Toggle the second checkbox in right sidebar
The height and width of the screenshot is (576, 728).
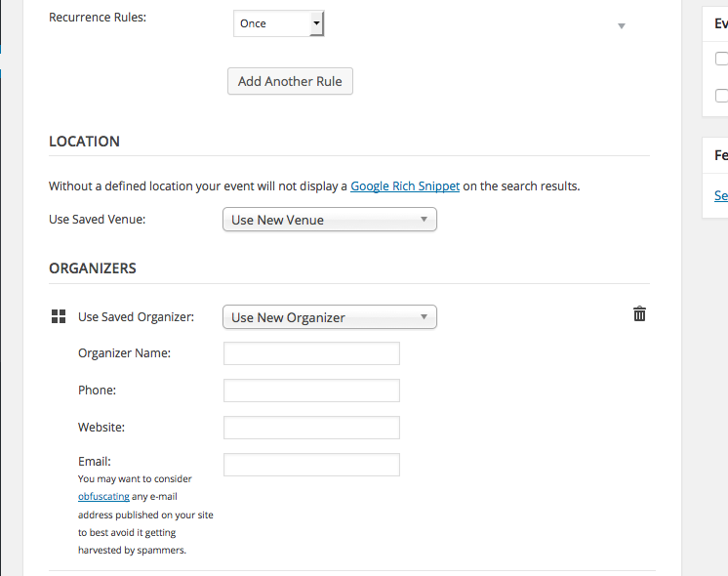pyautogui.click(x=721, y=96)
